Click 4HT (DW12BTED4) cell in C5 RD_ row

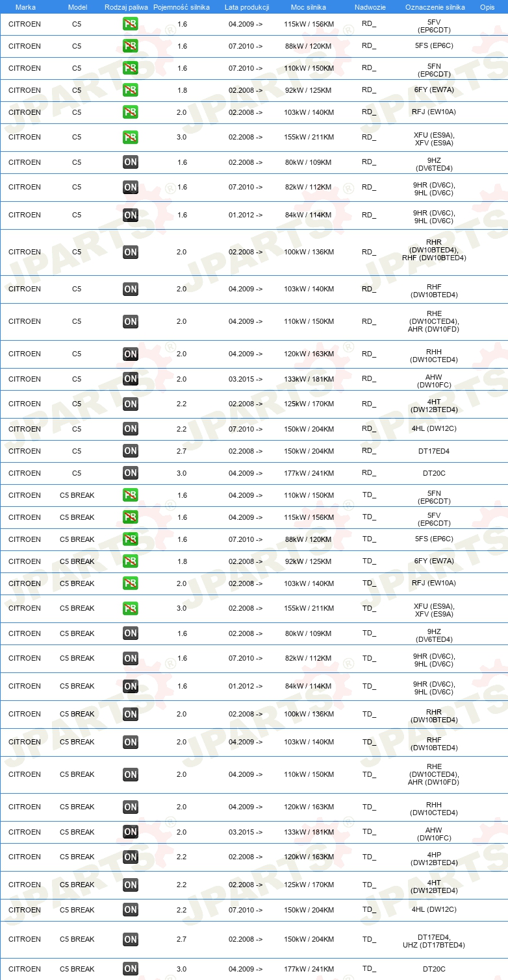[x=434, y=406]
